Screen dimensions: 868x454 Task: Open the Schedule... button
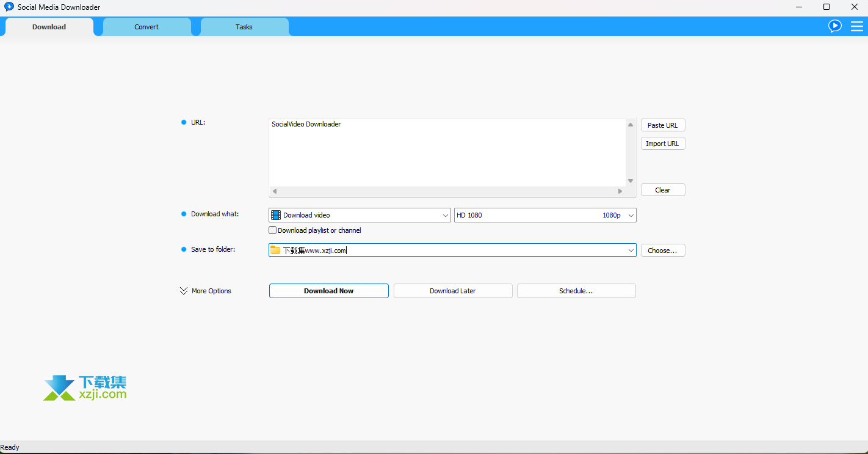pyautogui.click(x=576, y=291)
